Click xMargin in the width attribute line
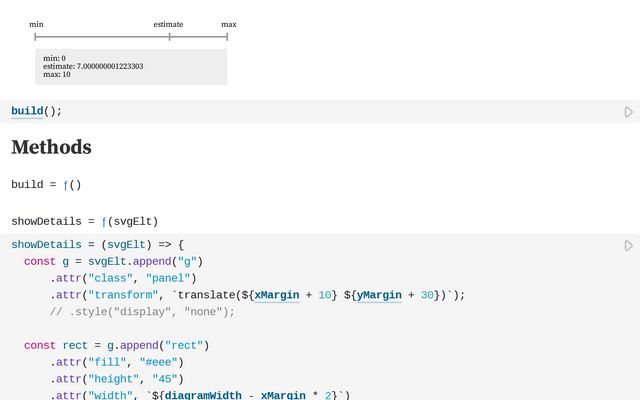 [x=283, y=395]
